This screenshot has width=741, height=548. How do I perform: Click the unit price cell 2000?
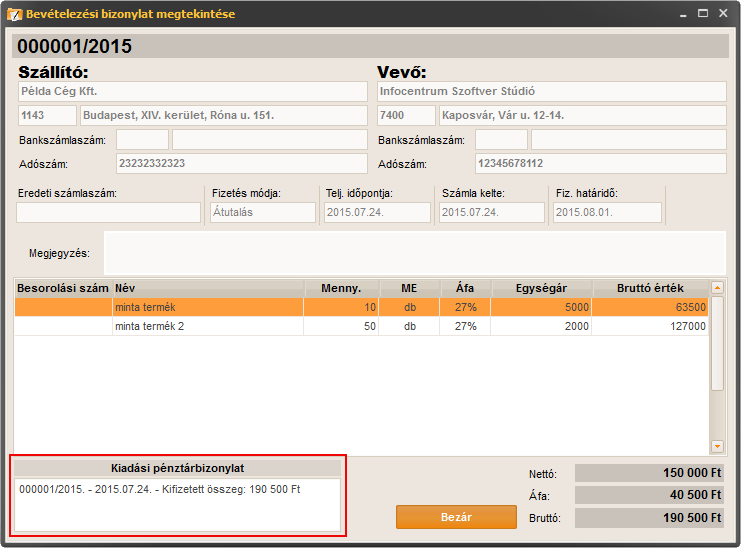(x=541, y=326)
